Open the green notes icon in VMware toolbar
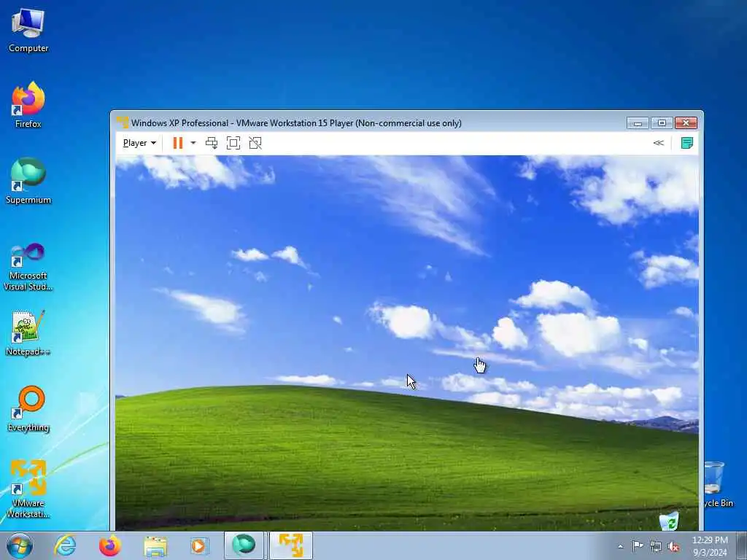 coord(686,143)
